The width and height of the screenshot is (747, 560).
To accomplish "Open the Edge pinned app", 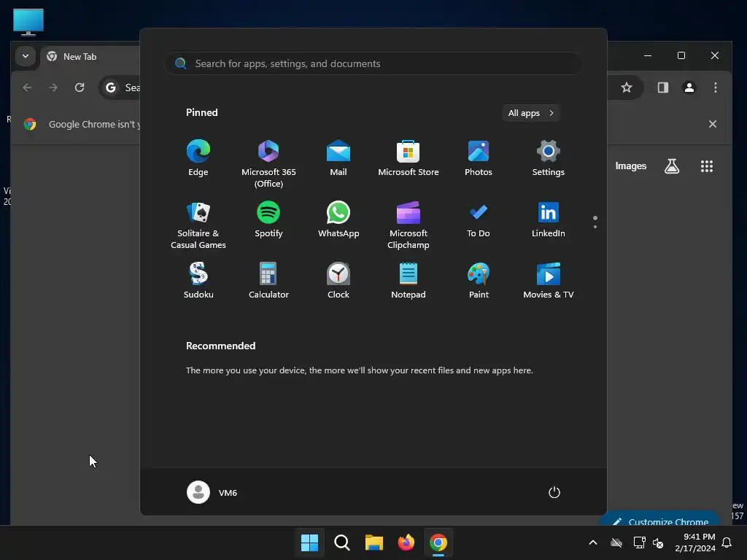I will coord(198,158).
